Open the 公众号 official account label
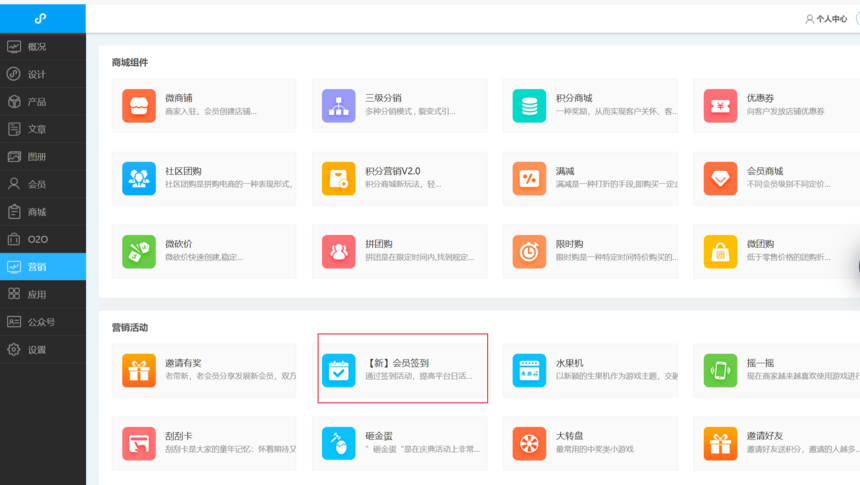The width and height of the screenshot is (860, 485). point(42,322)
